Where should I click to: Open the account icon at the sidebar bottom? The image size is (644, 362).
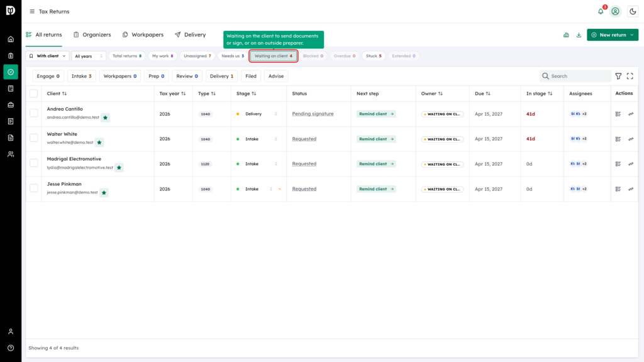11,332
